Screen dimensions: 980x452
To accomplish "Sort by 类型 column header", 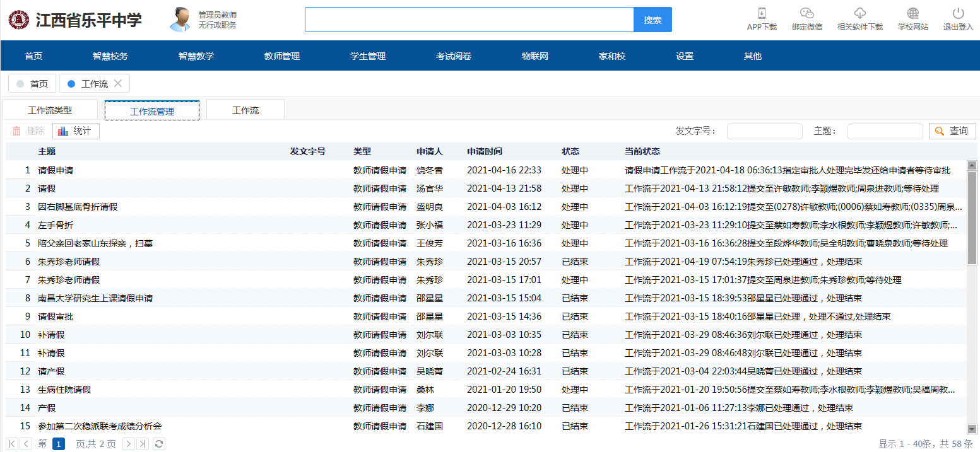I will (362, 151).
